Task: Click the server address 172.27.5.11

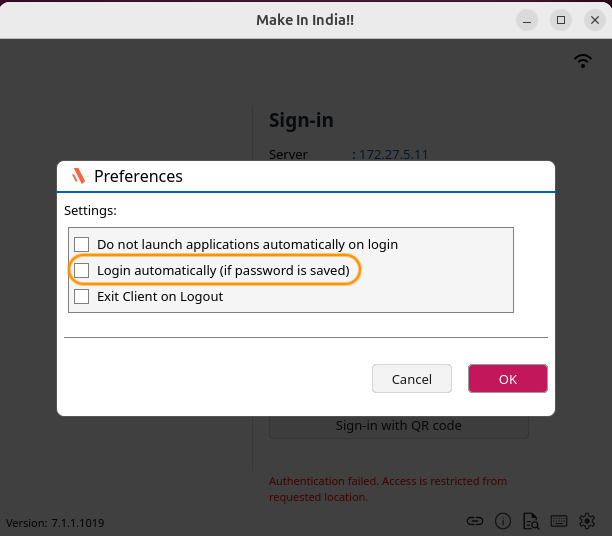Action: click(x=394, y=155)
